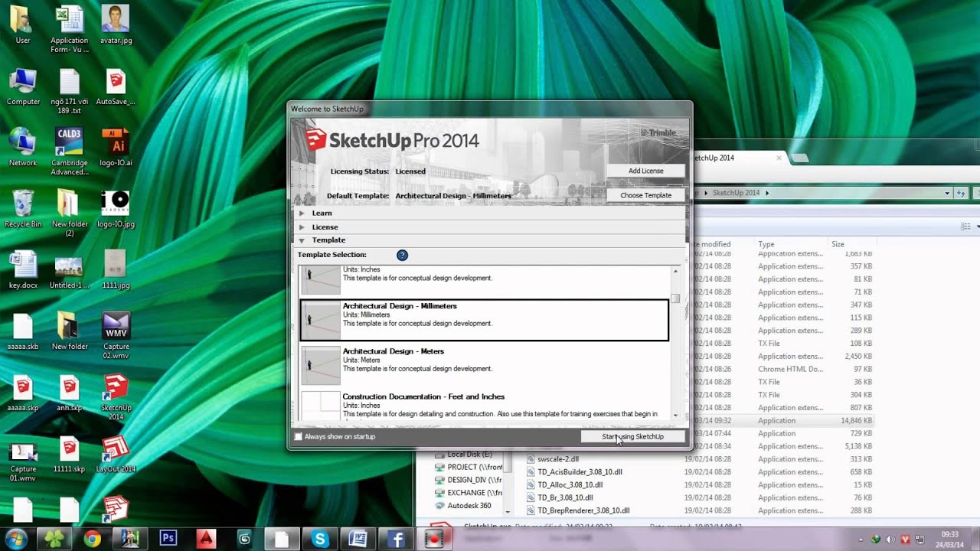Image resolution: width=980 pixels, height=551 pixels.
Task: Open Google Chrome from the taskbar
Action: click(93, 539)
